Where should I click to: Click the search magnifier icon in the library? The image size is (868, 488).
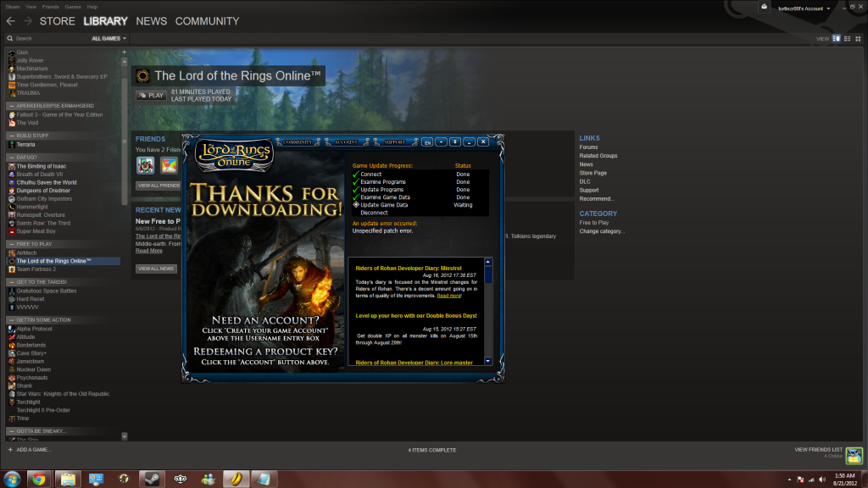click(x=10, y=39)
